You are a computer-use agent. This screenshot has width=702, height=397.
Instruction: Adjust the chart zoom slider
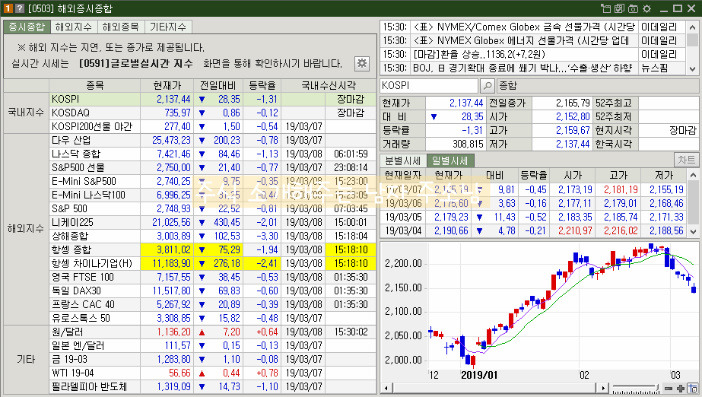(x=636, y=388)
